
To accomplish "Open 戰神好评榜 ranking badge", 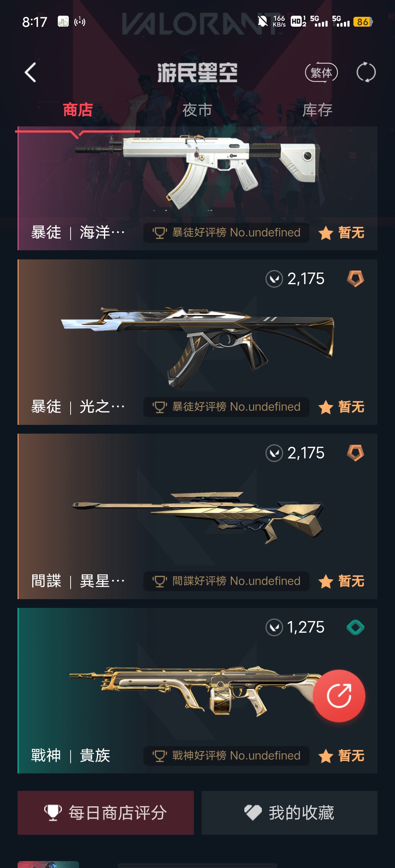I will click(x=226, y=756).
